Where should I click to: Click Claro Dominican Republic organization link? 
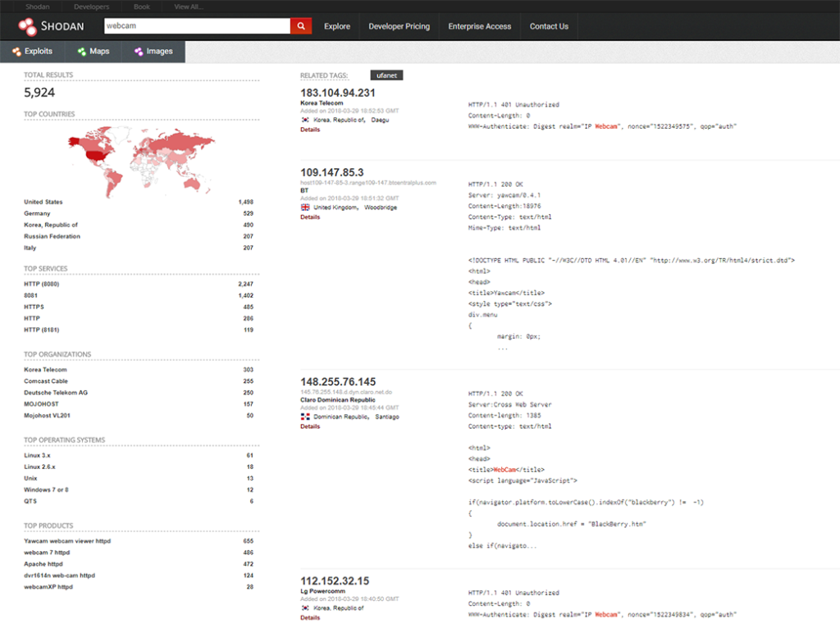(337, 399)
